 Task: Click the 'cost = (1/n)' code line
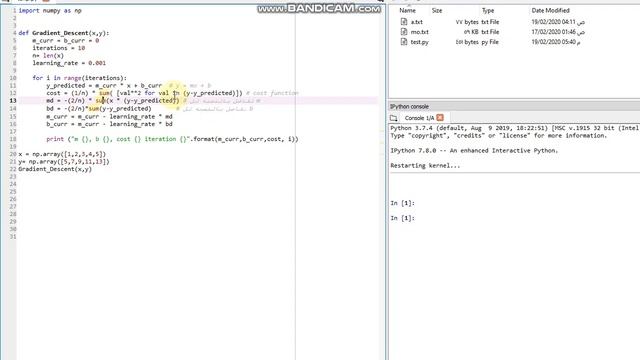[144, 93]
